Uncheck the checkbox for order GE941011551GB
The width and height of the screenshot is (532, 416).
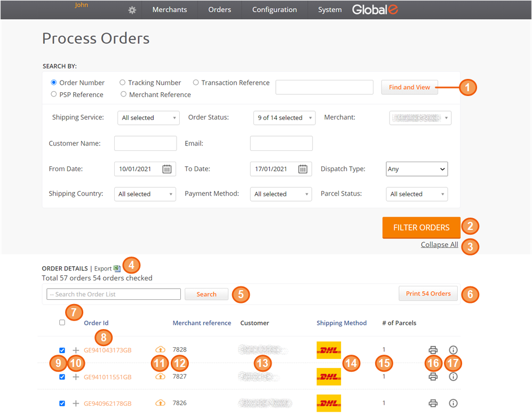pos(62,377)
